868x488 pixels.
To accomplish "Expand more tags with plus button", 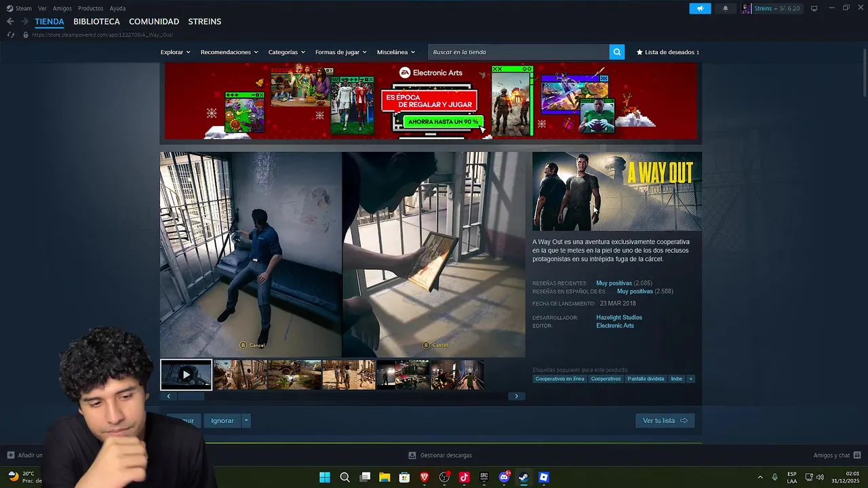I will (x=691, y=379).
